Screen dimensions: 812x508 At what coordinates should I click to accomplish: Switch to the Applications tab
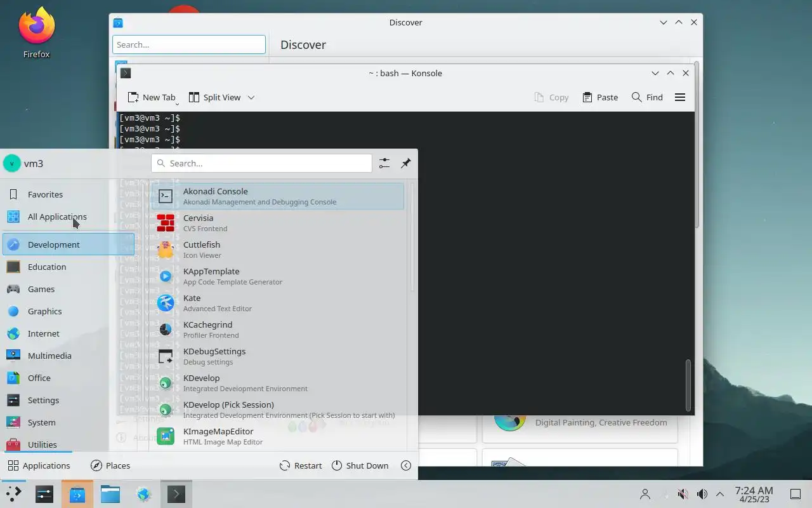tap(39, 465)
